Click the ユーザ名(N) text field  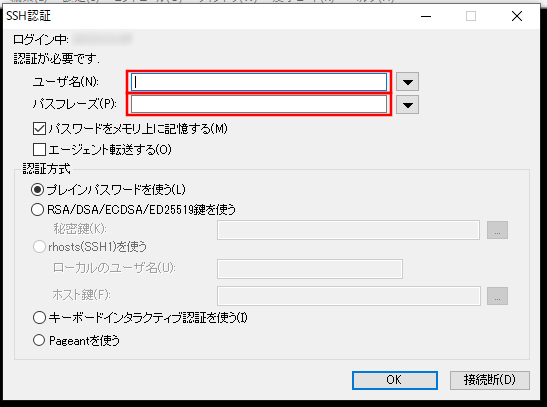(259, 82)
